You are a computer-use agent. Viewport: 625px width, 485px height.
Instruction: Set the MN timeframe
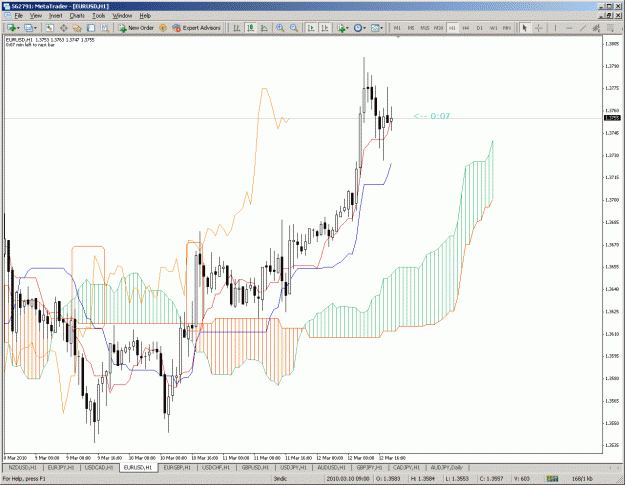[507, 28]
